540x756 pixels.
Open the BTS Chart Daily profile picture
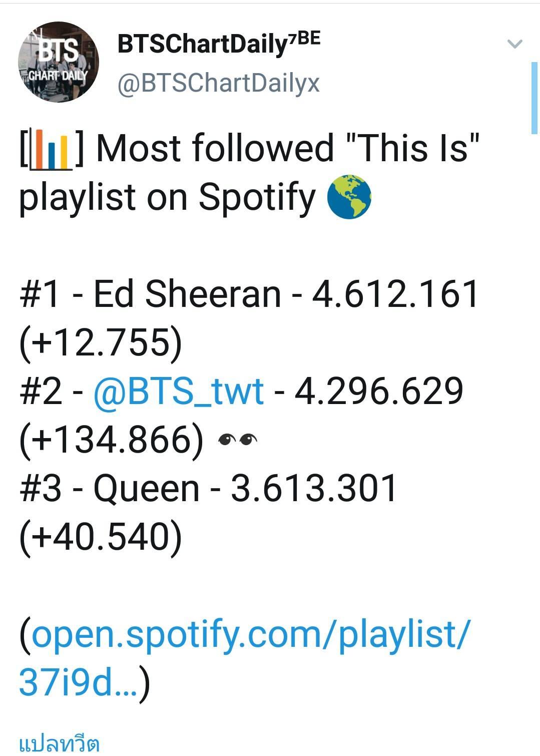tap(59, 62)
